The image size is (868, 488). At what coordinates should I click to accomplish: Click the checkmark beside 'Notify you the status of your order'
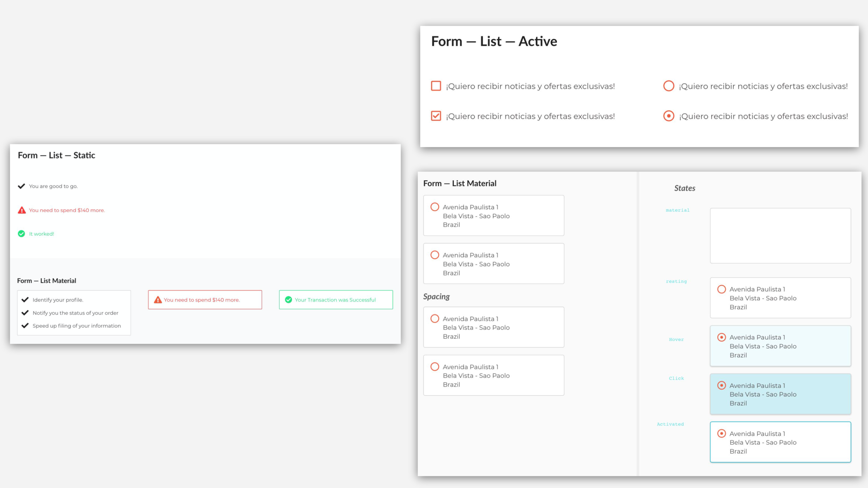25,313
